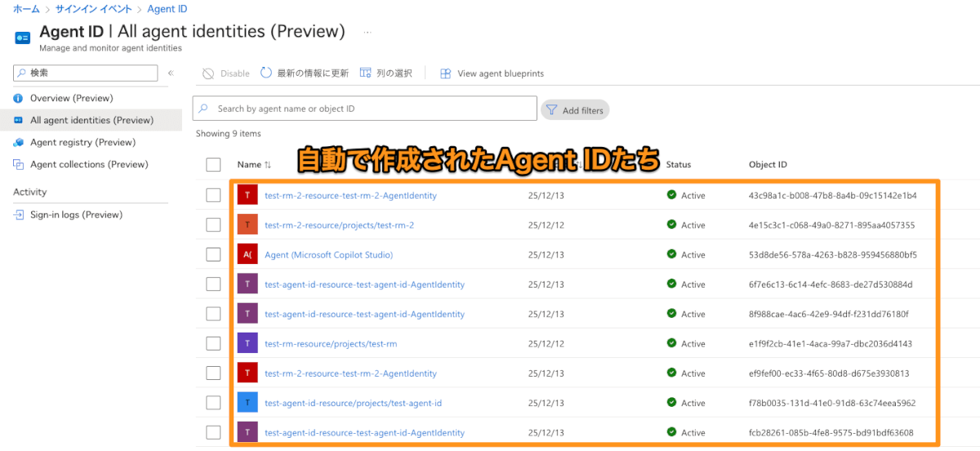980x451 pixels.
Task: Click the sort arrows beside Name column
Action: click(268, 165)
